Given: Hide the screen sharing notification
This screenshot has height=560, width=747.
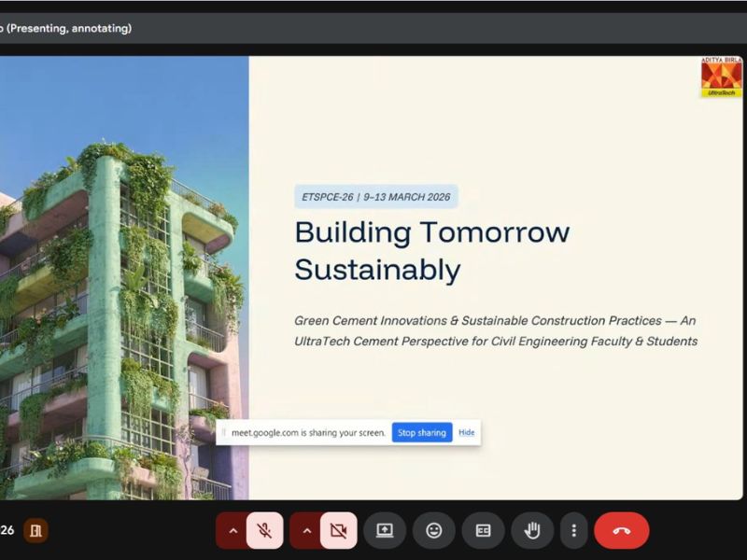Looking at the screenshot, I should [x=466, y=433].
